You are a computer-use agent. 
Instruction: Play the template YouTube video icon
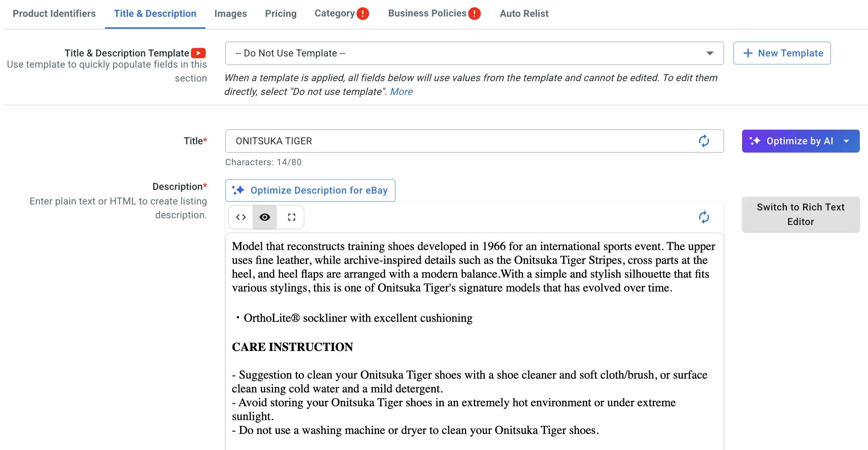click(x=198, y=53)
